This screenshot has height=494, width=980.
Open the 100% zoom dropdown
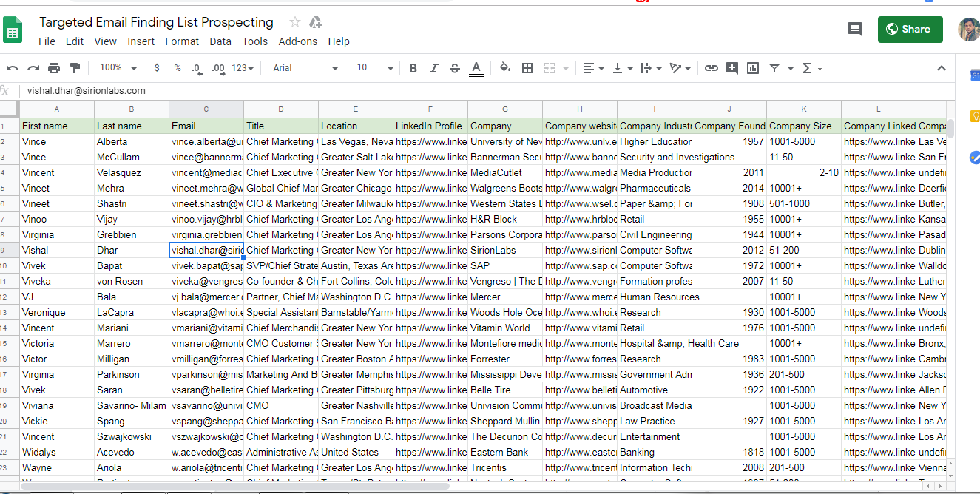coord(118,68)
